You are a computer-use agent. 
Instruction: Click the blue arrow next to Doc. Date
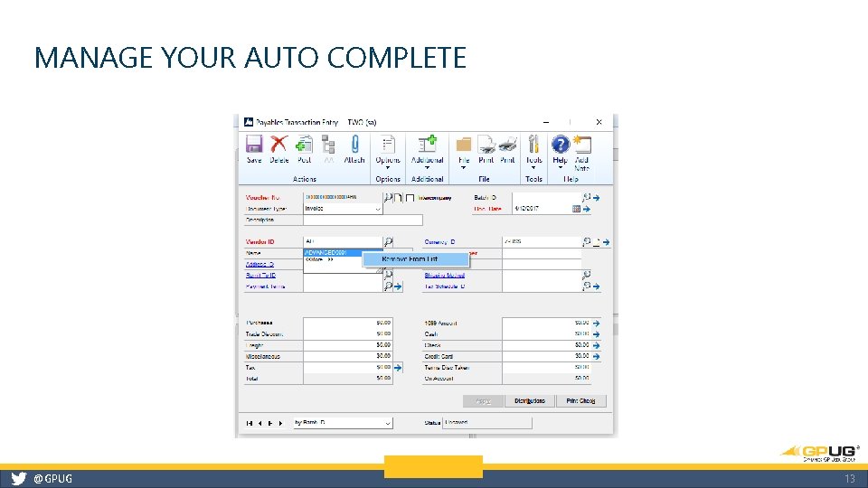tap(587, 209)
